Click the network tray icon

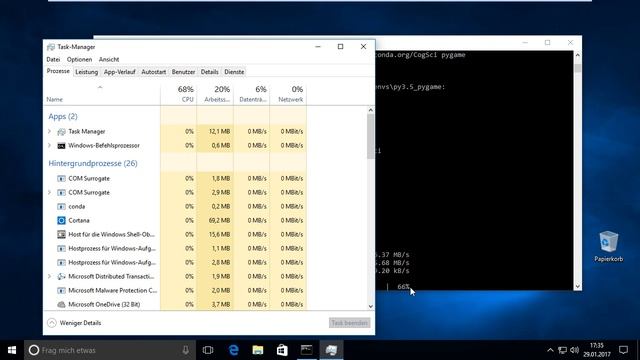tap(562, 350)
